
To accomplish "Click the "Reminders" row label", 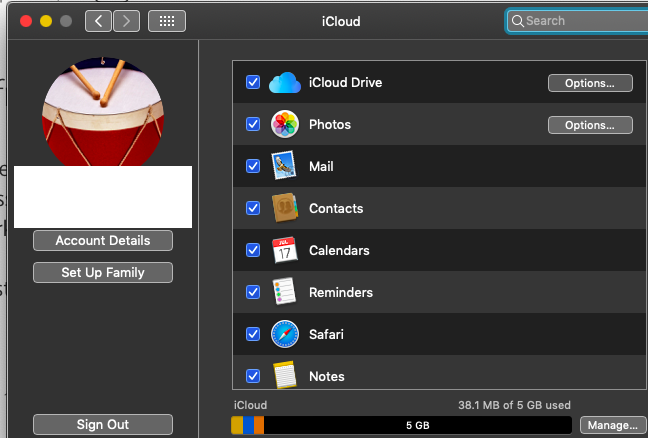I will coord(341,292).
